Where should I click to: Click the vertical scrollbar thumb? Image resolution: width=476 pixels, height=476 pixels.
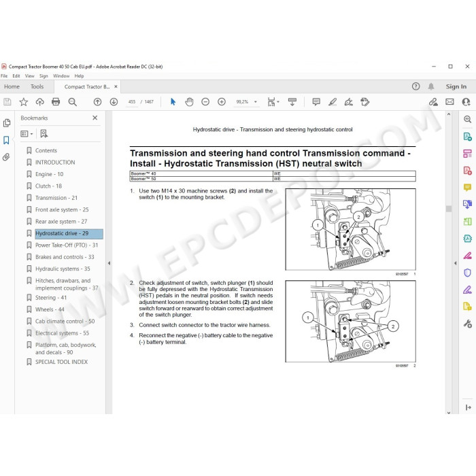point(449,209)
